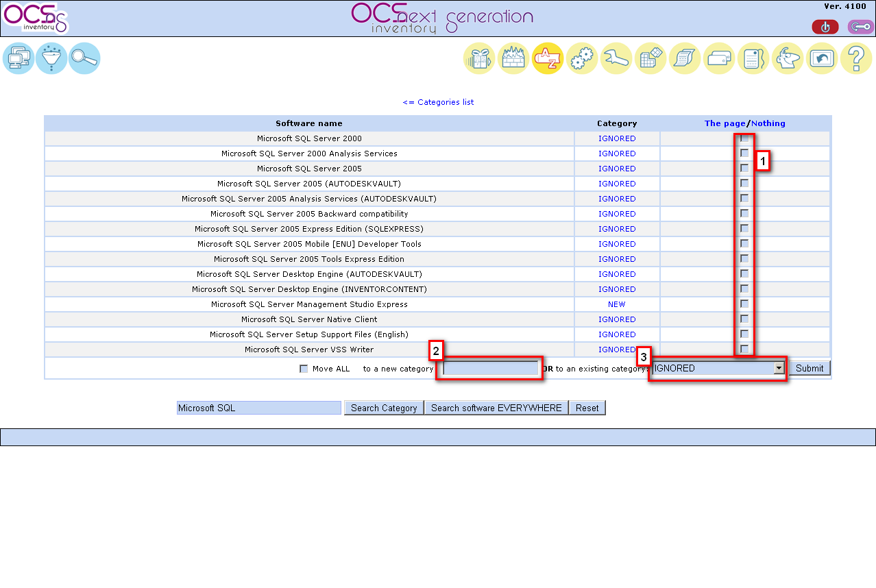Screen dimensions: 876x588
Task: Open the monitor with return arrow icon
Action: point(822,59)
